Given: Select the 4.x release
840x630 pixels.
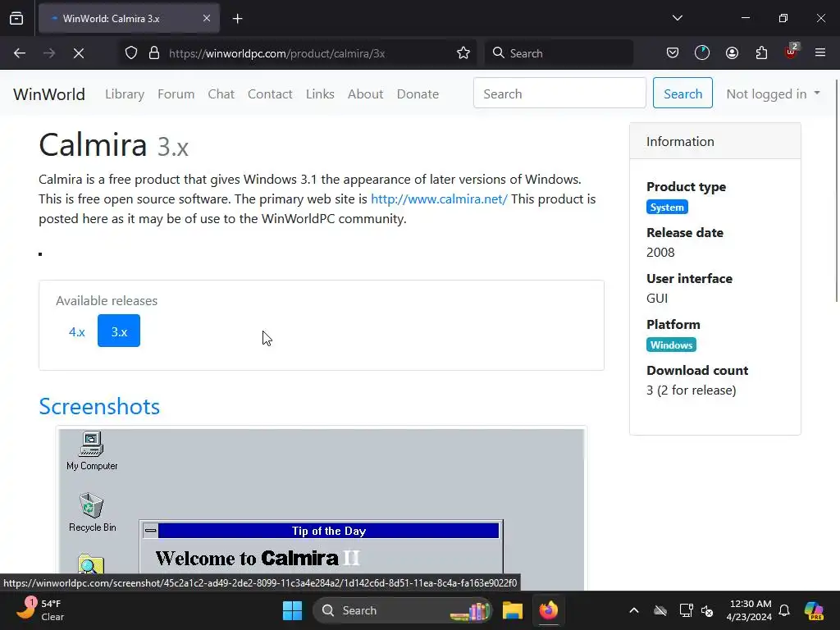Looking at the screenshot, I should (76, 331).
